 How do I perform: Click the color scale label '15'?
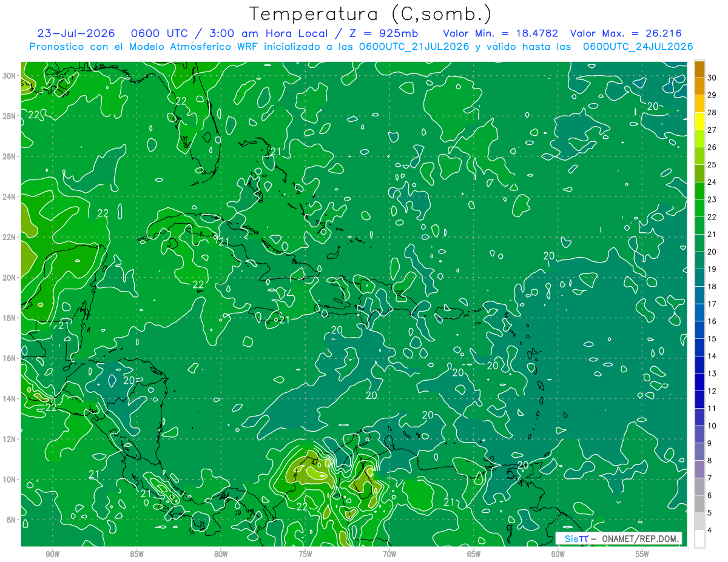click(x=712, y=339)
